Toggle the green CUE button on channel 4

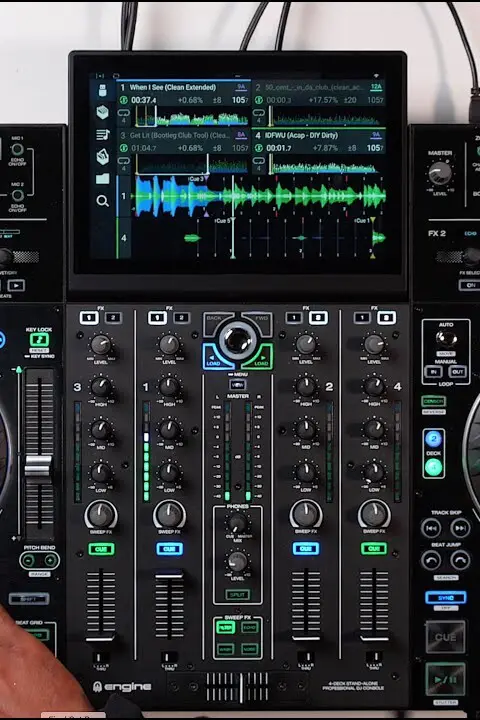point(374,548)
